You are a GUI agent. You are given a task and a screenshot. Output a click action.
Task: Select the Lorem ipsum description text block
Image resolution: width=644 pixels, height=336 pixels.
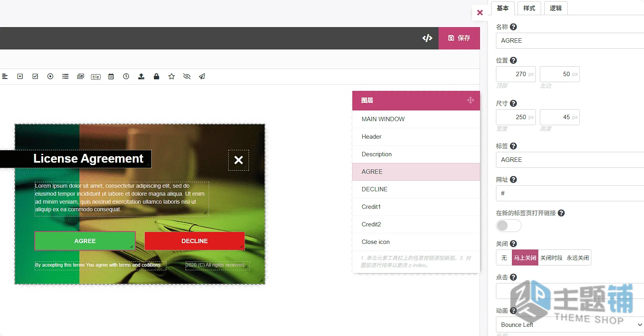pyautogui.click(x=122, y=199)
